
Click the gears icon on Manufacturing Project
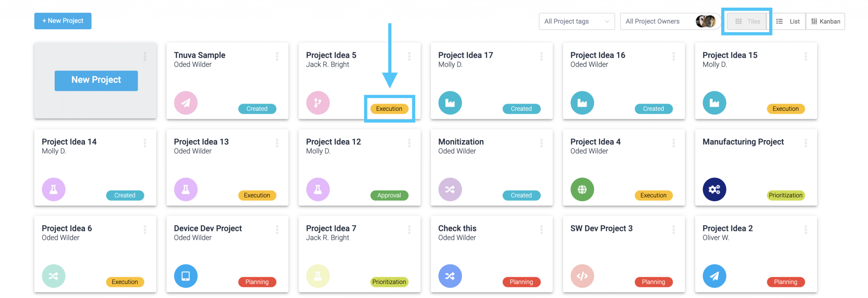click(x=715, y=189)
